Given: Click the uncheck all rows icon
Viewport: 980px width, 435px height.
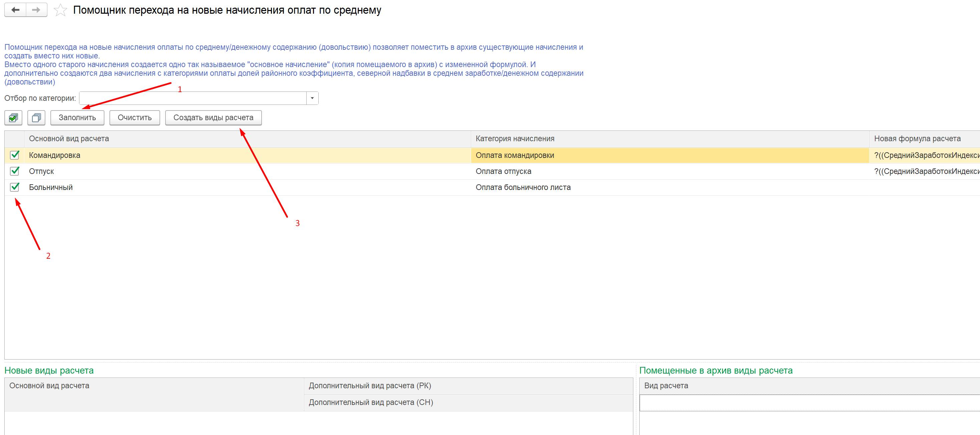Looking at the screenshot, I should (36, 118).
